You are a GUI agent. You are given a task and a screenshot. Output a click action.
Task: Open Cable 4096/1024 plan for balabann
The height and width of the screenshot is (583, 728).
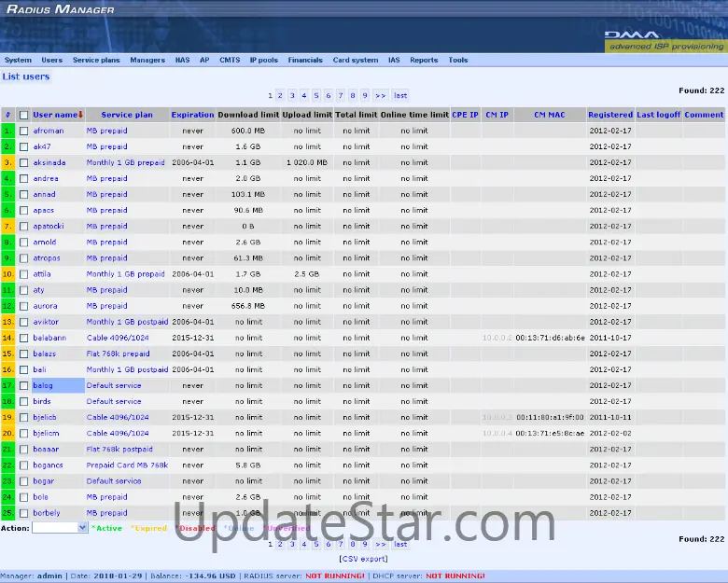pyautogui.click(x=118, y=338)
